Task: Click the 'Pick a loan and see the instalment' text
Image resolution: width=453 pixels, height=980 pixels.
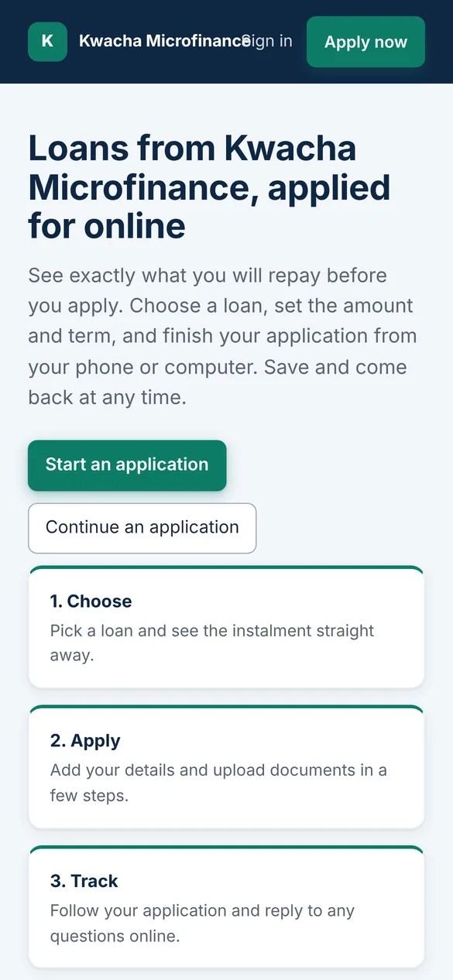Action: point(212,643)
